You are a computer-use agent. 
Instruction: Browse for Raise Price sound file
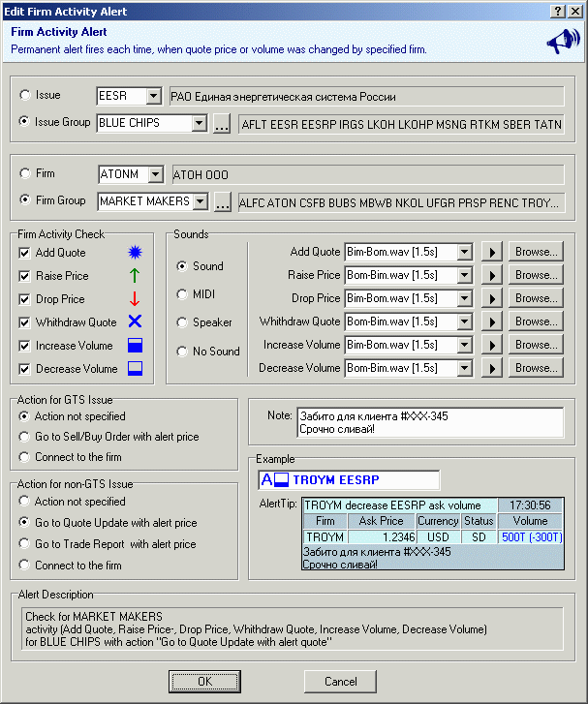[536, 275]
